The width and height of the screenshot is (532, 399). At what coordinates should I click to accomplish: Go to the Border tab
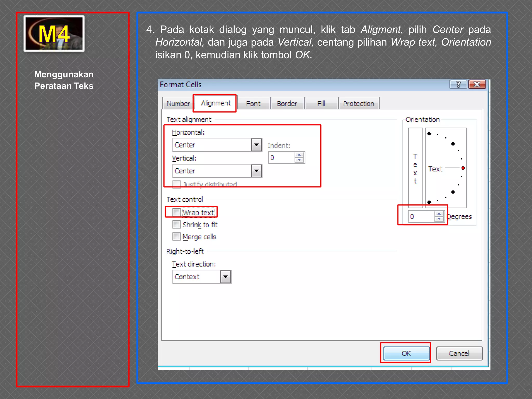click(x=287, y=104)
